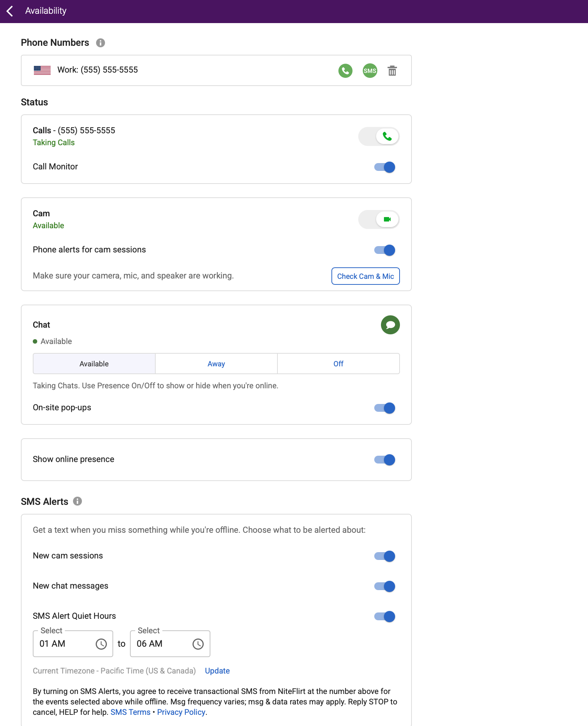Click the green Chat bubble icon
Image resolution: width=588 pixels, height=726 pixels.
[390, 325]
